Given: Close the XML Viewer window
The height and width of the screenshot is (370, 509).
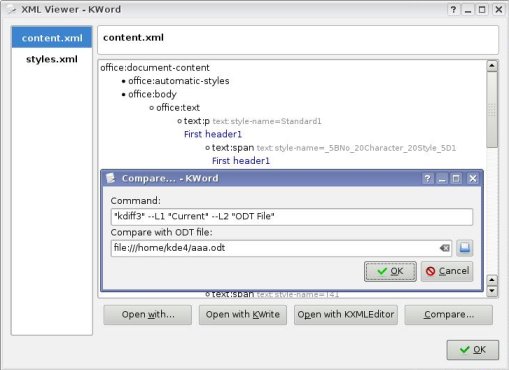Looking at the screenshot, I should pyautogui.click(x=498, y=10).
